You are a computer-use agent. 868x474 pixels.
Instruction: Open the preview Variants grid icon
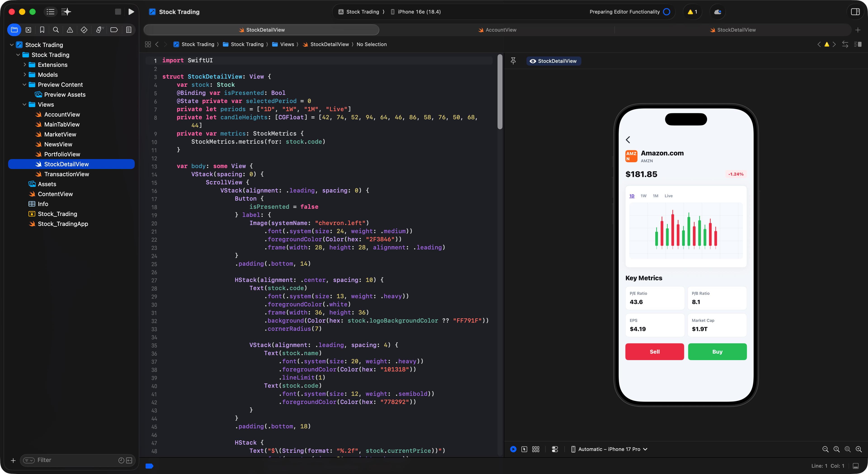click(x=536, y=449)
